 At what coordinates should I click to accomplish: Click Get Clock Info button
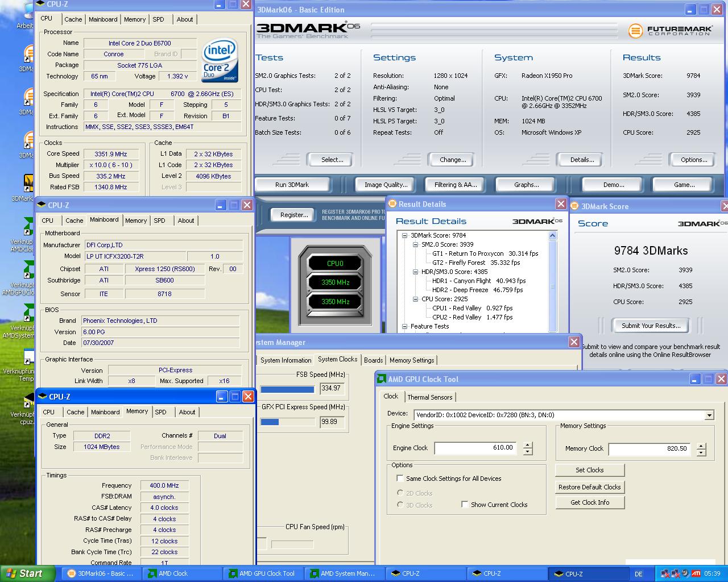point(589,502)
